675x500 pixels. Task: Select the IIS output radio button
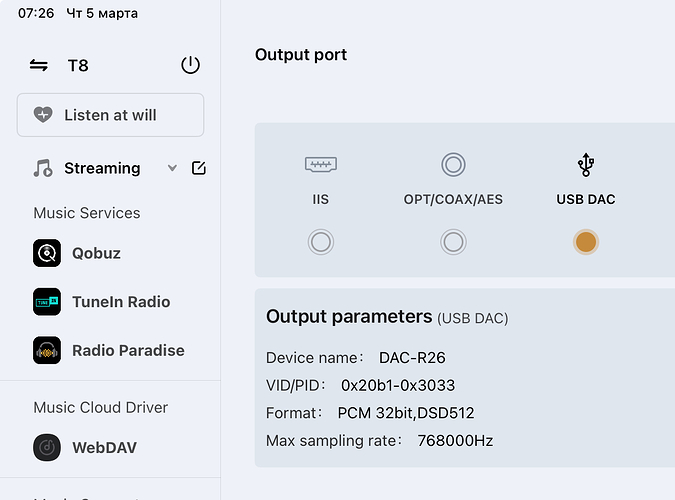click(320, 242)
